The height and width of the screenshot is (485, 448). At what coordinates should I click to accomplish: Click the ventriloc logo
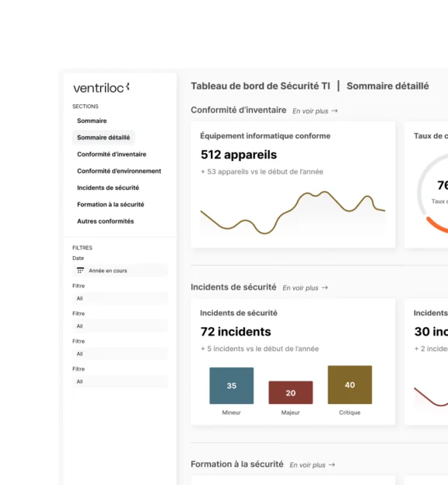[101, 88]
